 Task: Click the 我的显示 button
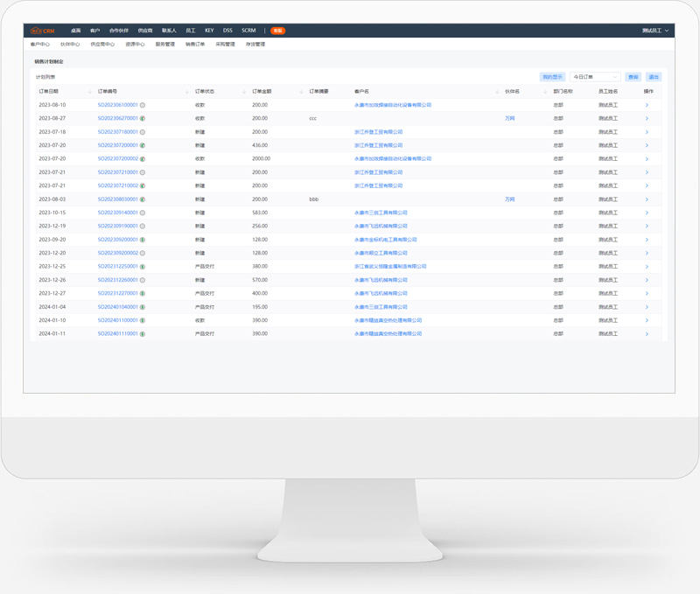552,77
